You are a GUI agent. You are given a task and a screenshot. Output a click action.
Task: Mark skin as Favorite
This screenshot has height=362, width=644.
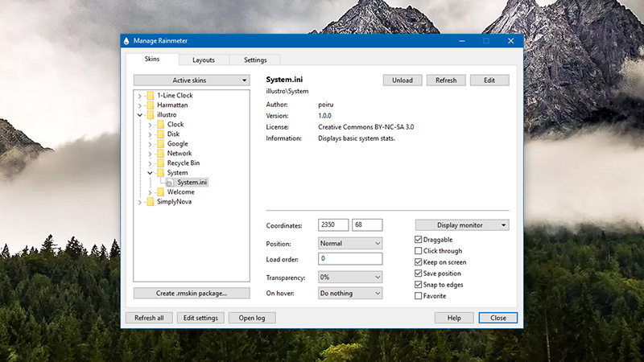[418, 296]
